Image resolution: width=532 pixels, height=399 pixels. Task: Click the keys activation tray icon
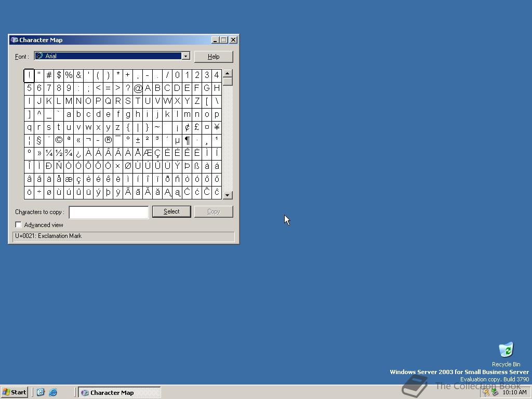coord(486,393)
